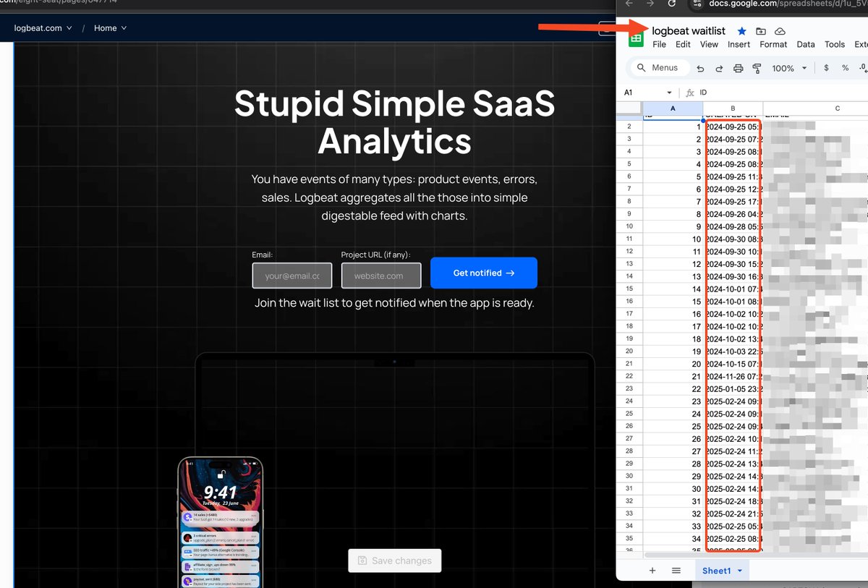Open the Format menu
Viewport: 868px width, 588px height.
click(773, 44)
